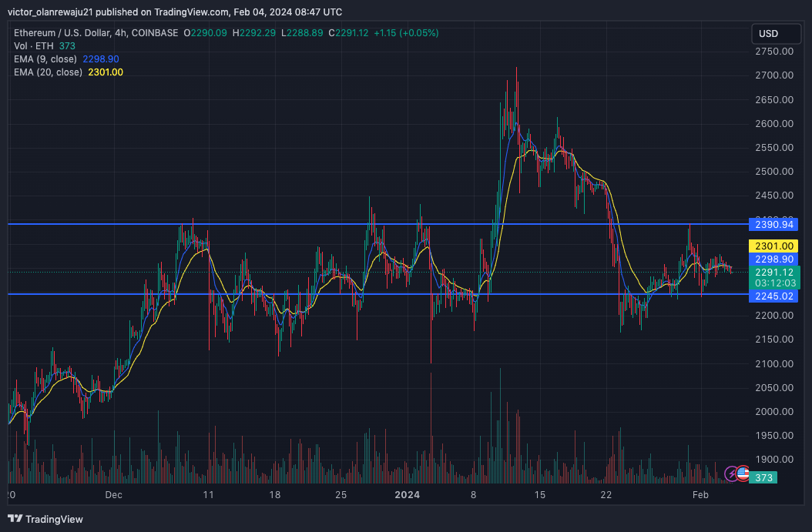The width and height of the screenshot is (812, 532).
Task: Click the current price label 2291.12
Action: 776,271
